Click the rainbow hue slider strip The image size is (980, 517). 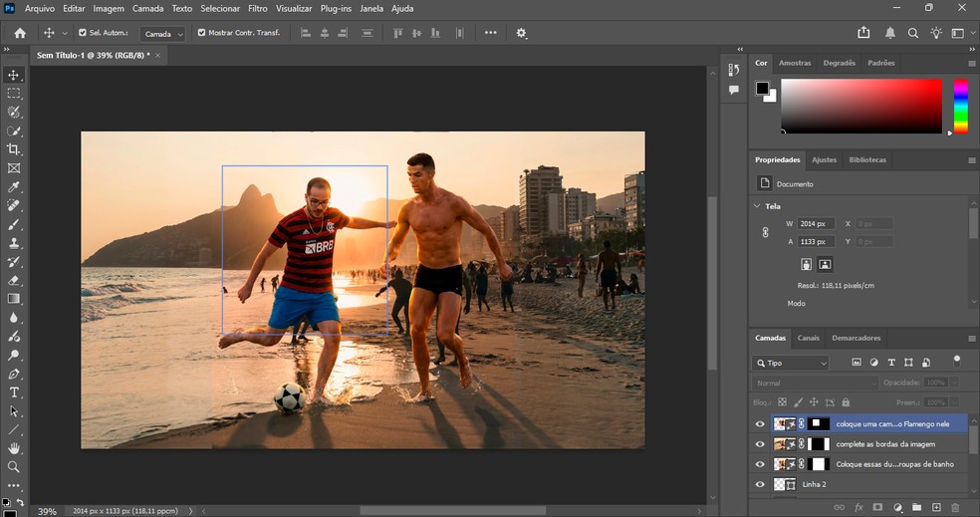click(960, 106)
